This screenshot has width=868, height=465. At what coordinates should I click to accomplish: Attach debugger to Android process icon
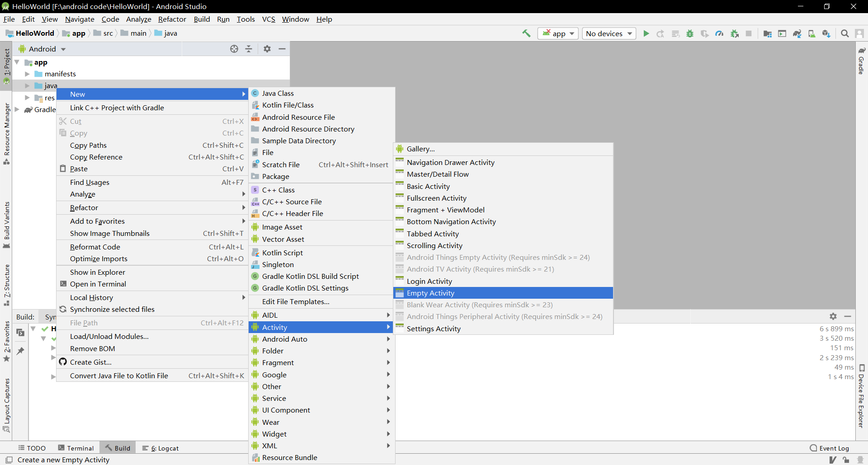(x=735, y=33)
